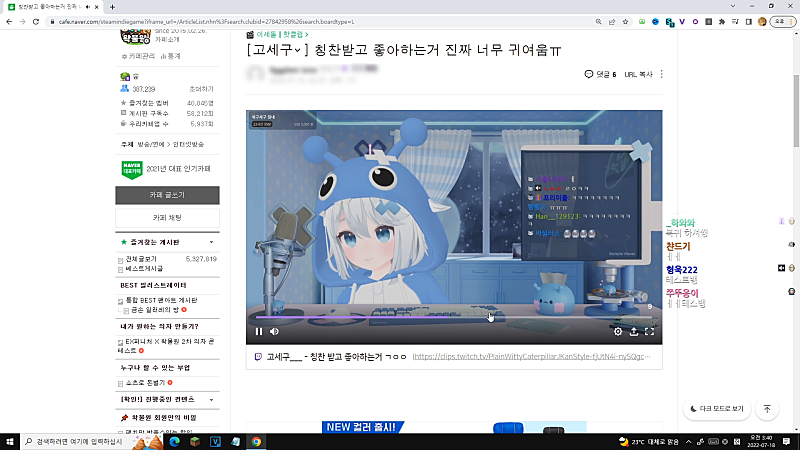This screenshot has width=800, height=450.
Task: Open a new browser tab
Action: [112, 7]
